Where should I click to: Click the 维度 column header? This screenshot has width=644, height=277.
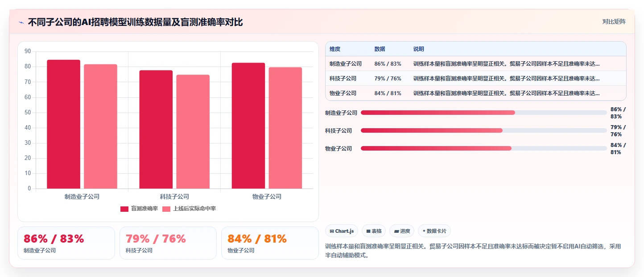335,49
